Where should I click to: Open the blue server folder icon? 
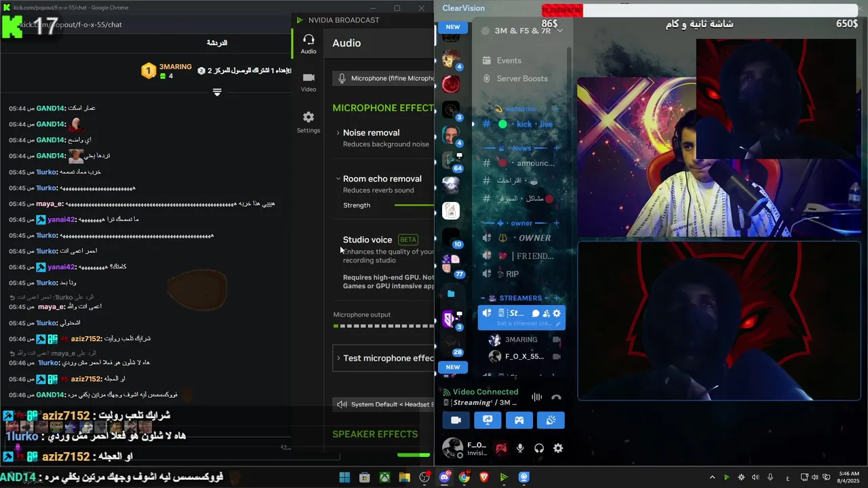click(x=451, y=293)
